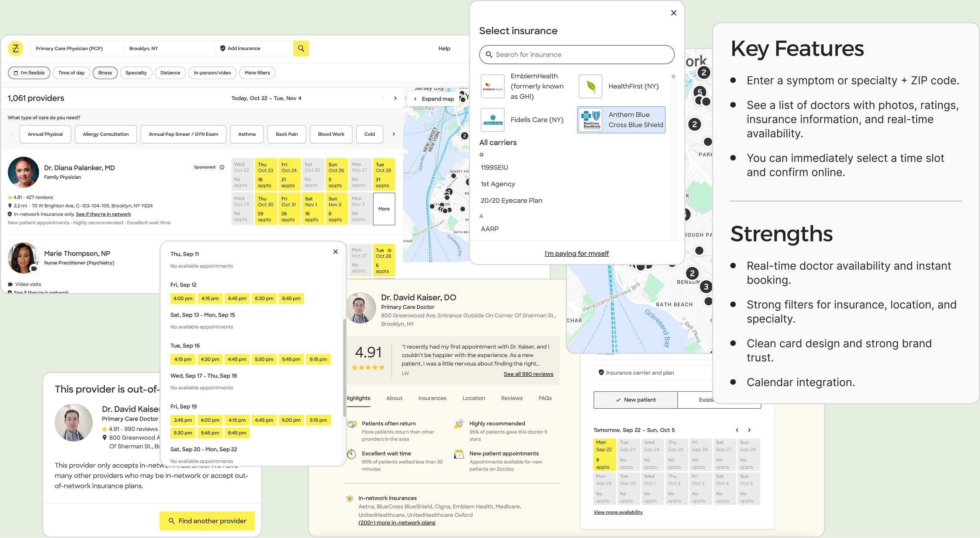Click the Sponsored info icon
The width and height of the screenshot is (980, 538).
click(x=222, y=167)
